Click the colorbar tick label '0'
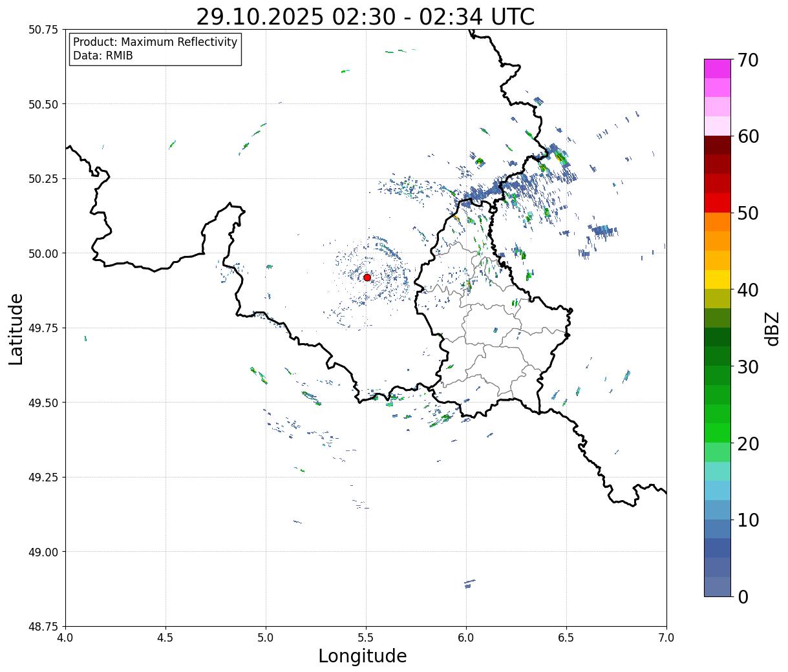 (743, 597)
